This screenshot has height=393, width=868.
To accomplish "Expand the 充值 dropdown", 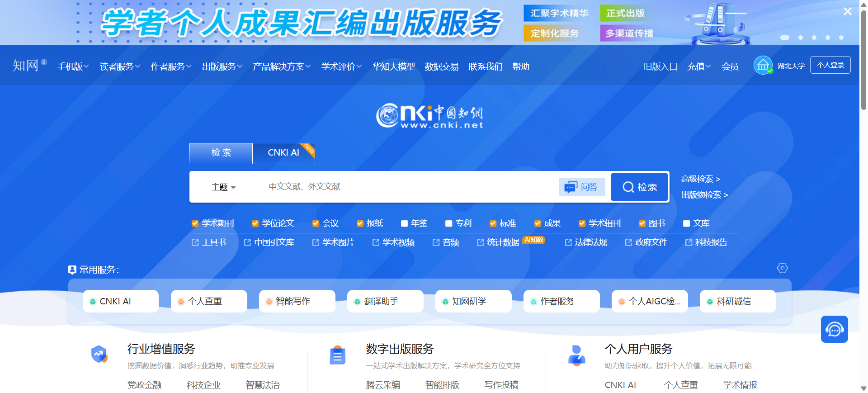I will [x=698, y=66].
